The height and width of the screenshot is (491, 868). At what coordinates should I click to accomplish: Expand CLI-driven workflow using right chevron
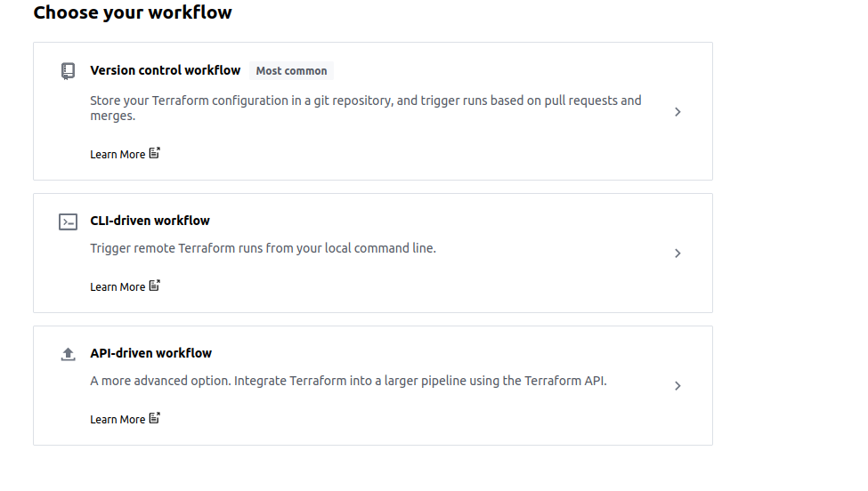click(677, 254)
